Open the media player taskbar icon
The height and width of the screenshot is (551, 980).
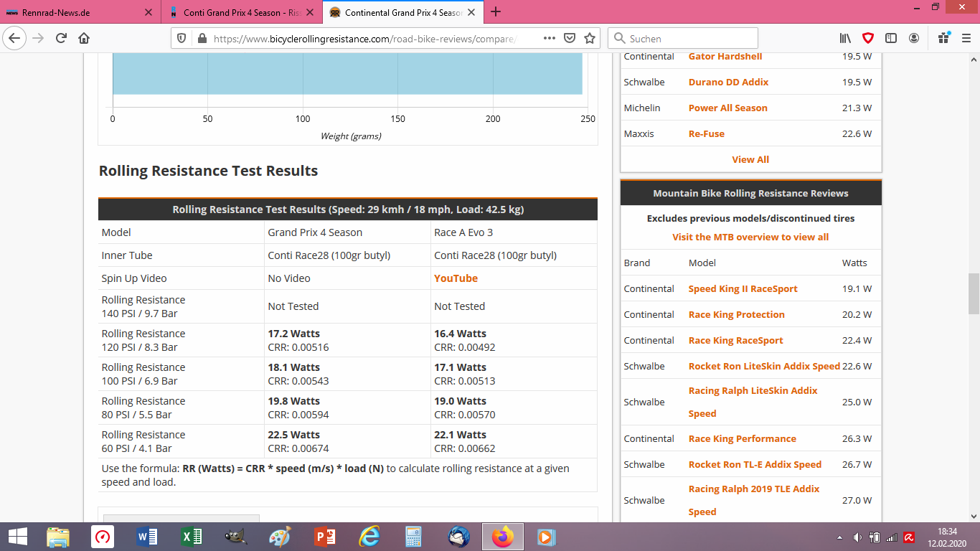[x=547, y=537]
